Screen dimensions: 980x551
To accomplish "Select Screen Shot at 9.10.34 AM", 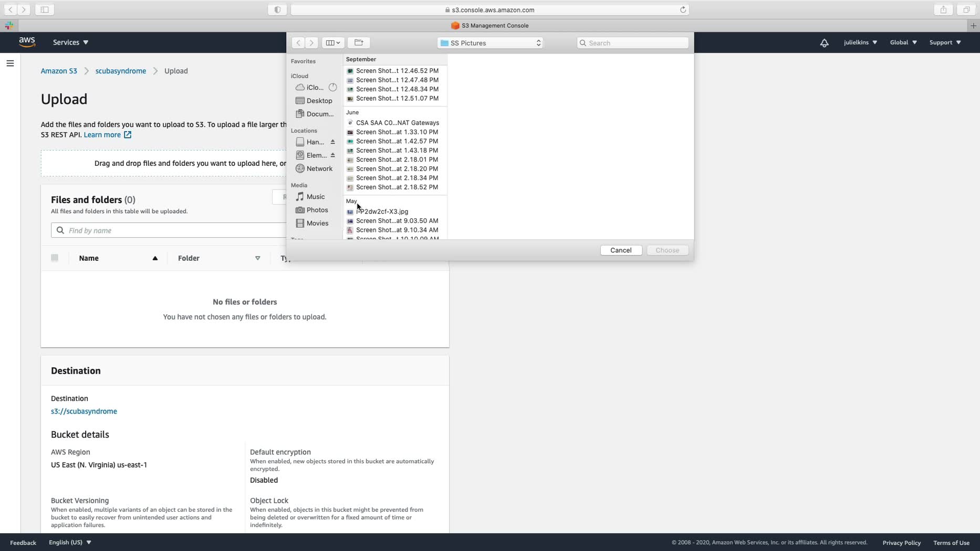I will tap(394, 230).
